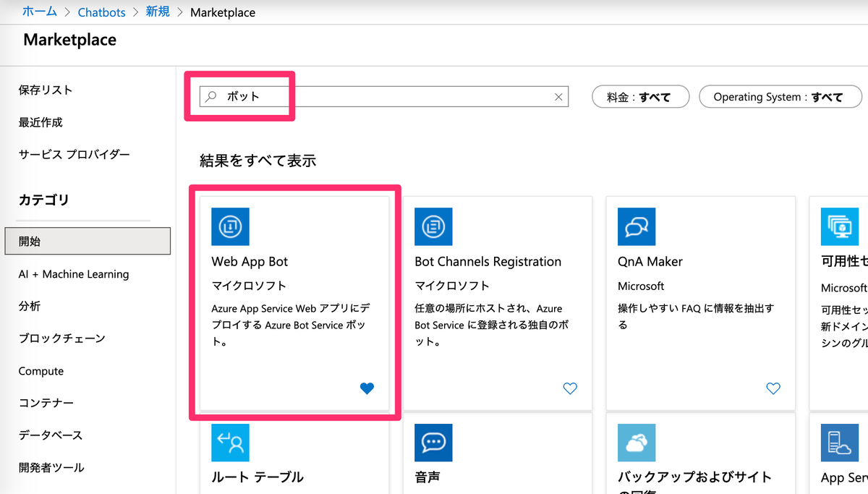868x494 pixels.
Task: Click the 可用性セット monitors icon
Action: point(839,226)
